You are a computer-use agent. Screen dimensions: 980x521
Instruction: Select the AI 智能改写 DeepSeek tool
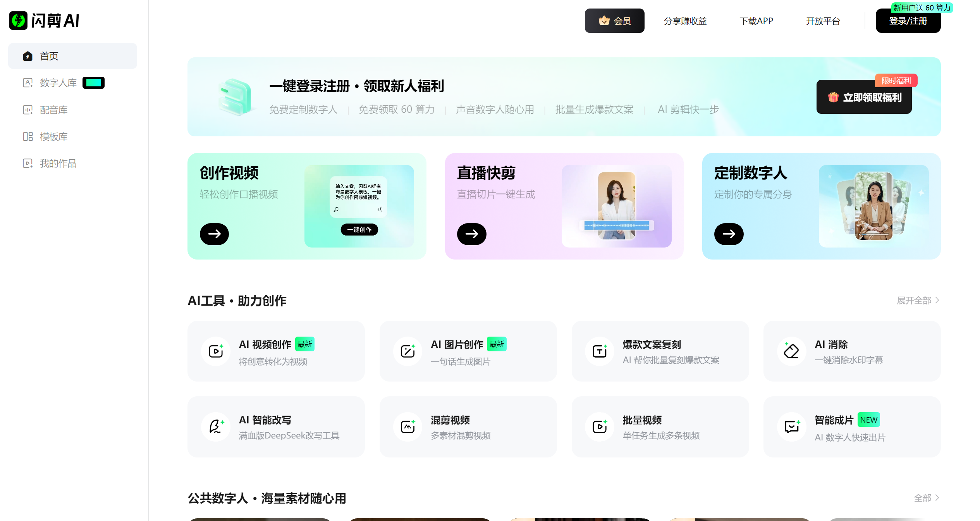(215, 427)
